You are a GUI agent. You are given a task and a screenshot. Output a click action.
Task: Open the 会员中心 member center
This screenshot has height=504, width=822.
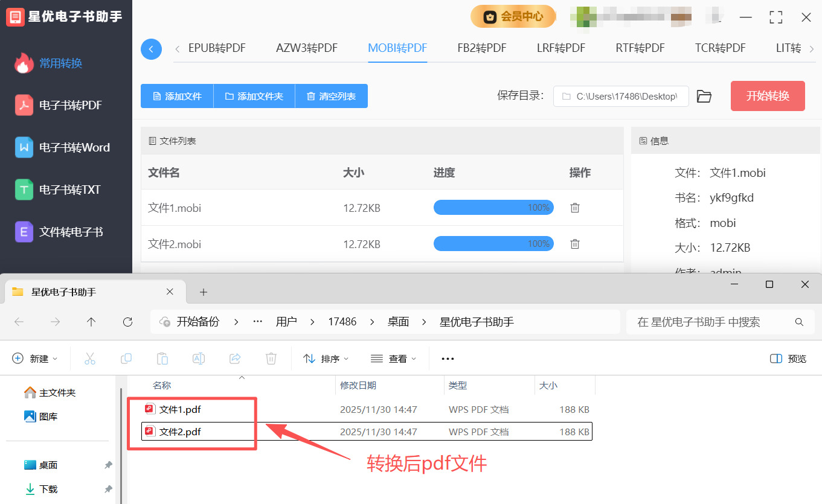[x=513, y=16]
